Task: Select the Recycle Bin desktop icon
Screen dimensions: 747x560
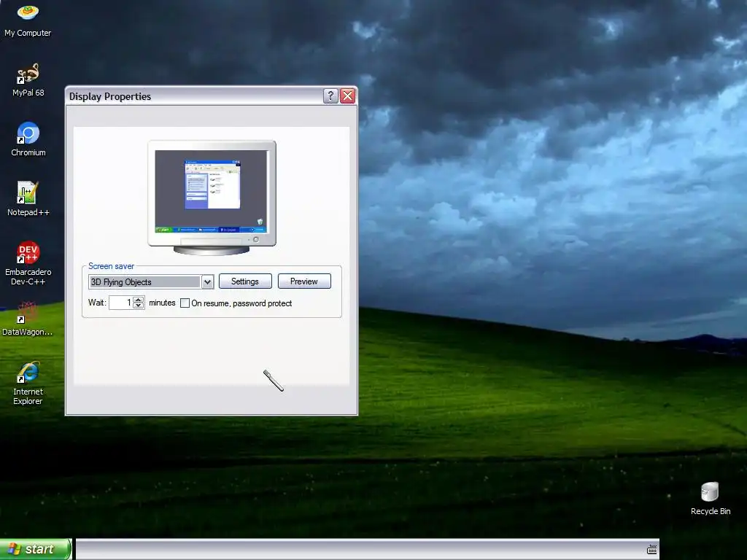Action: point(711,499)
